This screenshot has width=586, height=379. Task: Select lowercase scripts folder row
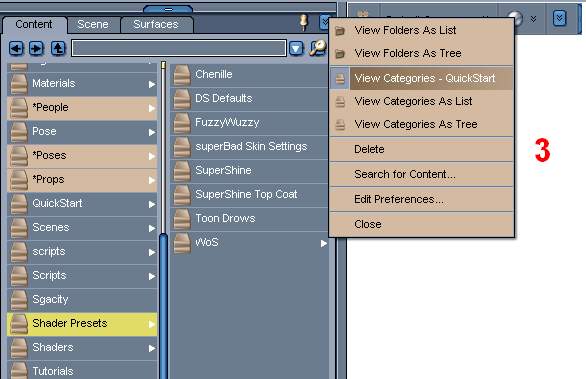82,252
